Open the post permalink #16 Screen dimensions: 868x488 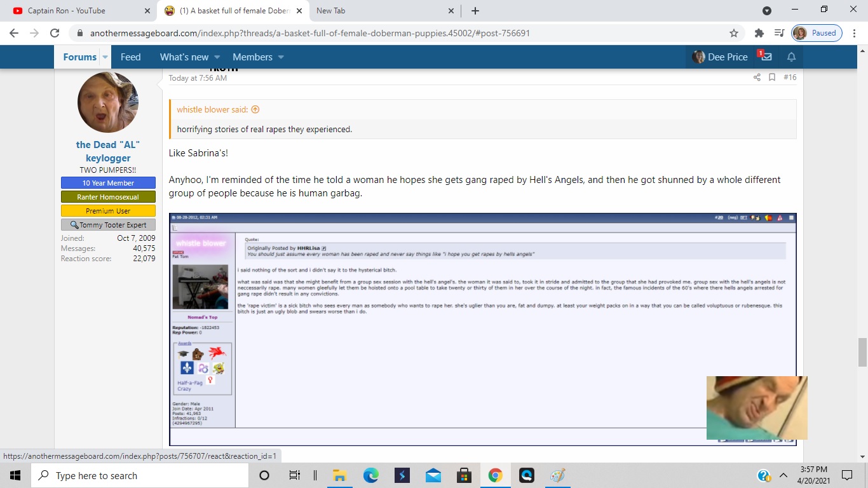tap(790, 77)
